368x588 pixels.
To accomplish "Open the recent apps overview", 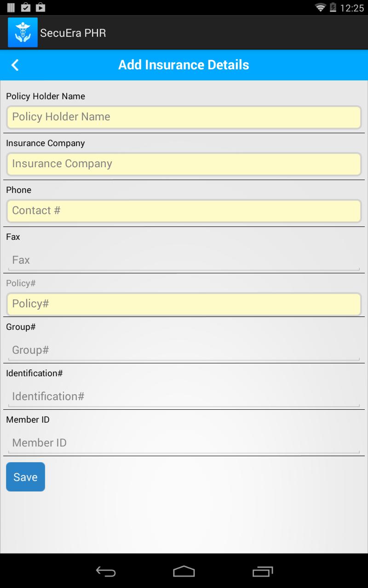I will click(263, 571).
